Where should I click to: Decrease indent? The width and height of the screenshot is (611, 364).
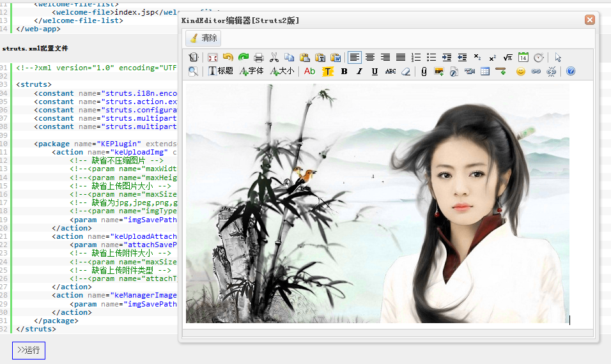[x=462, y=57]
